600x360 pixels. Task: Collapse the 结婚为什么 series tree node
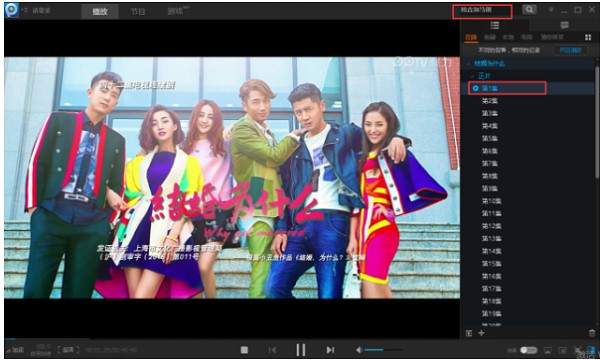click(469, 64)
